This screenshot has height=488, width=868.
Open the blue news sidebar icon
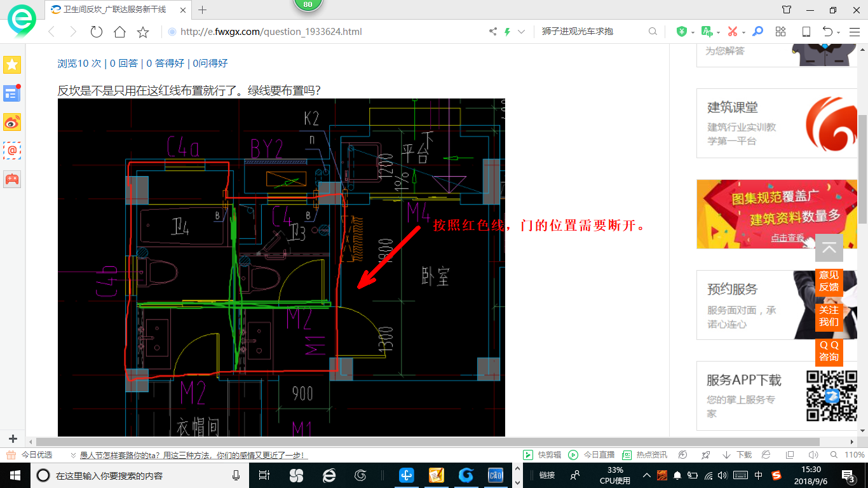pos(12,93)
